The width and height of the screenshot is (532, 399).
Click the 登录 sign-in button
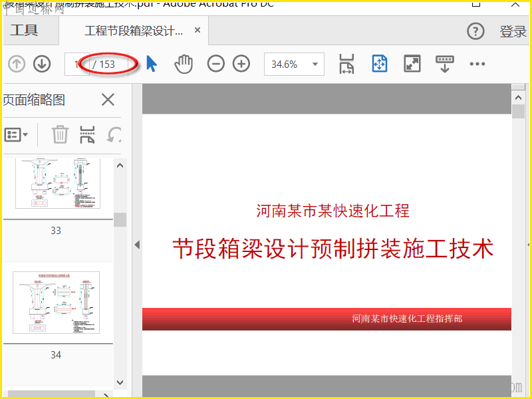pyautogui.click(x=513, y=31)
